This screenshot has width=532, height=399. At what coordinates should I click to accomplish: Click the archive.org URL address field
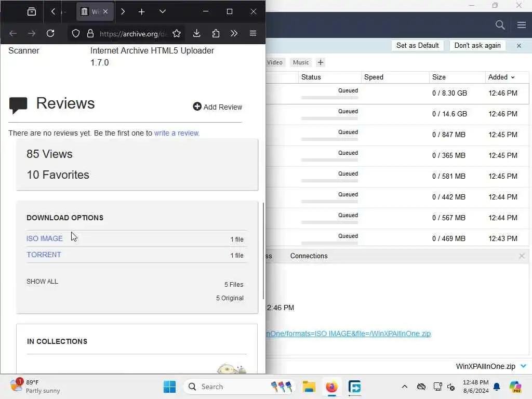133,34
